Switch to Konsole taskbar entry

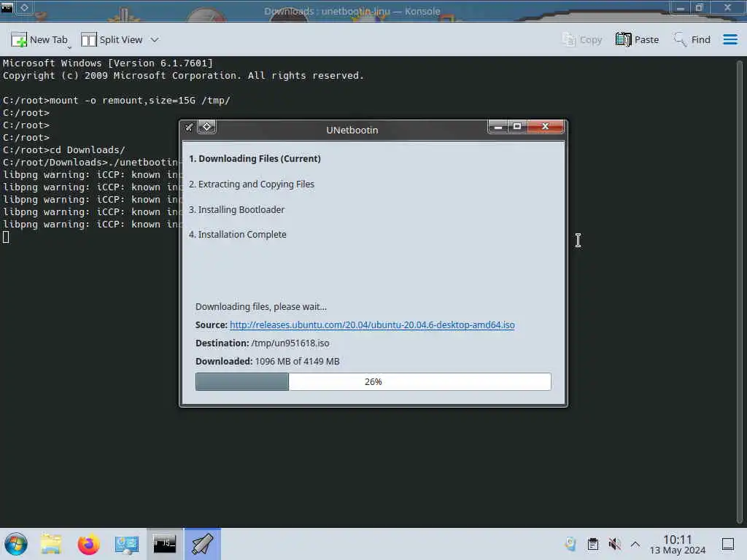tap(164, 544)
